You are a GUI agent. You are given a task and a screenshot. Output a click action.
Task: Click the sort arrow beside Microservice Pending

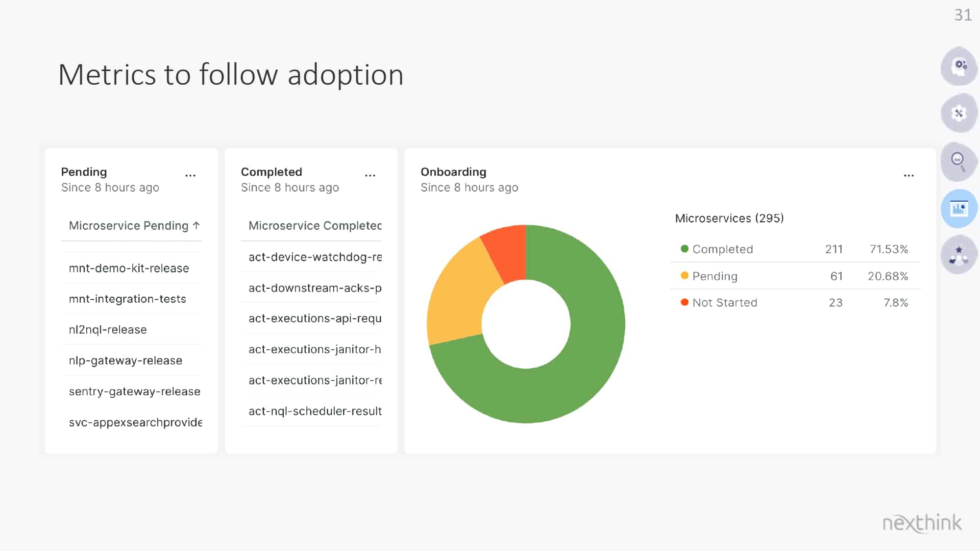click(196, 225)
